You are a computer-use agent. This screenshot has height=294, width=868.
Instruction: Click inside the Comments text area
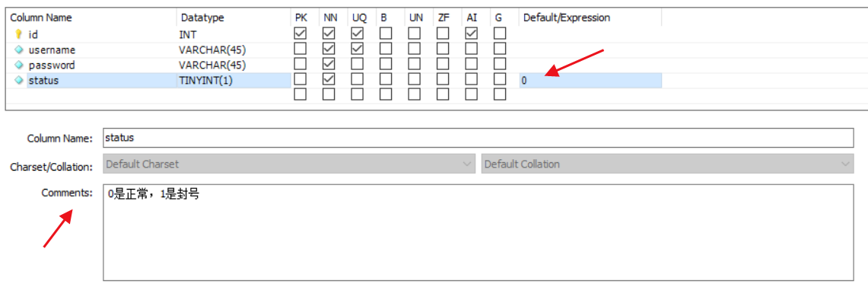(x=479, y=232)
